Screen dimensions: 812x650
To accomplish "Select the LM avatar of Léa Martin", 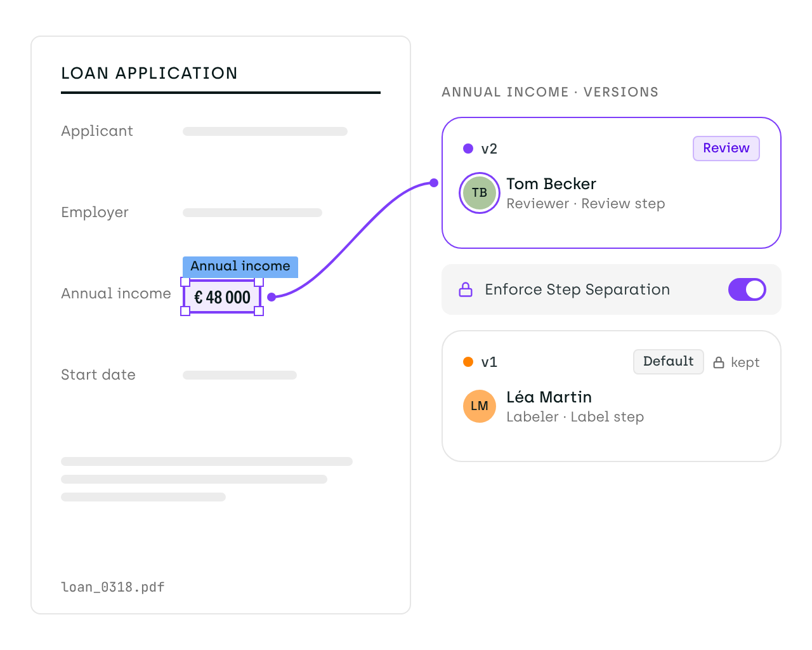I will [x=480, y=406].
